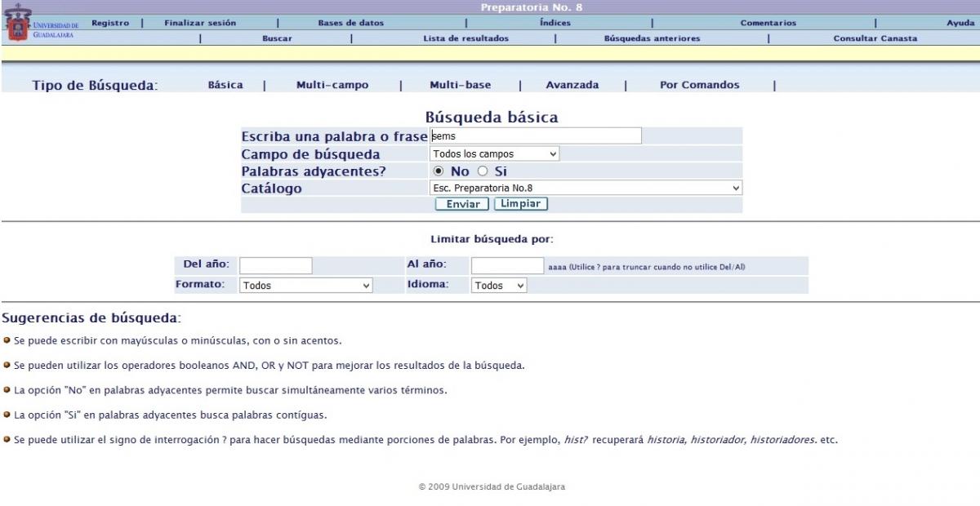
Task: Switch to Multi-campo search type
Action: click(x=332, y=85)
